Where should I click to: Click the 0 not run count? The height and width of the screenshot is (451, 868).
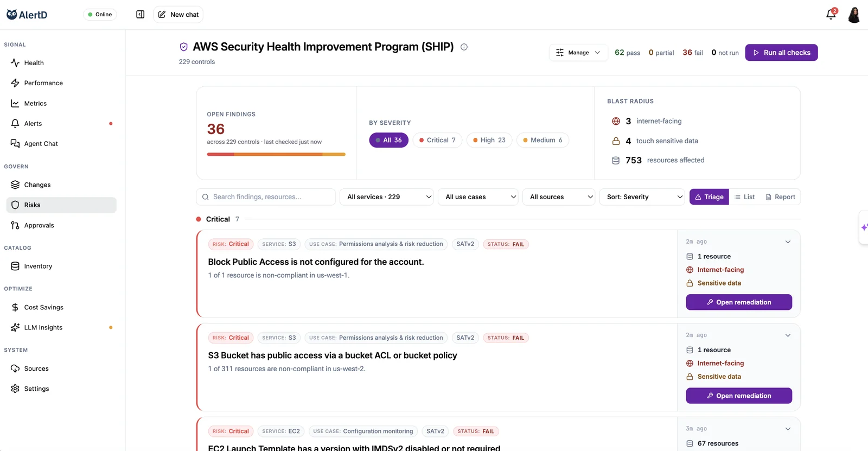click(x=725, y=53)
